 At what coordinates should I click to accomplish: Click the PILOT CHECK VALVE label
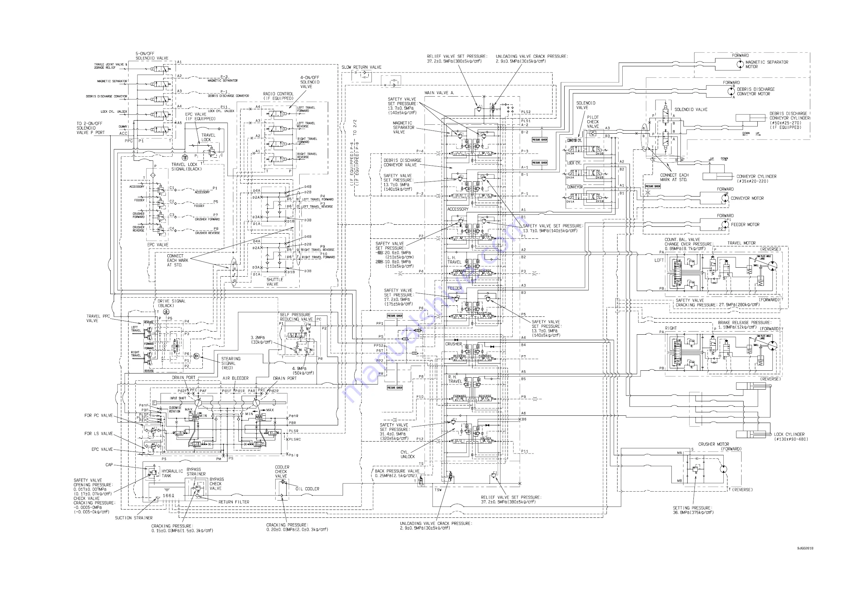(593, 122)
